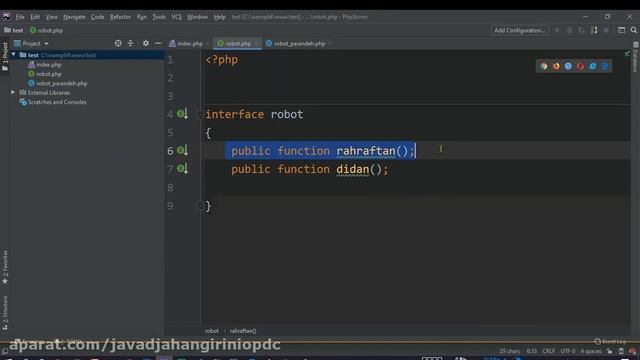Image resolution: width=640 pixels, height=360 pixels.
Task: Open in Chrome browser icon
Action: (544, 66)
